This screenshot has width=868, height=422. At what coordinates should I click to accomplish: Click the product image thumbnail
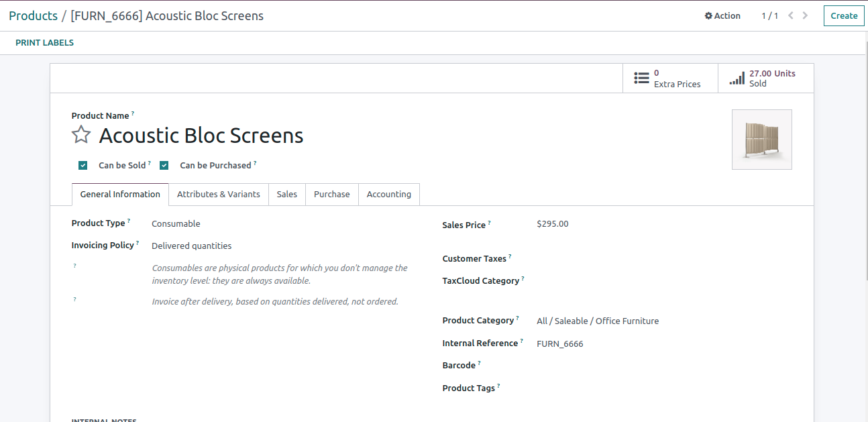[x=761, y=140]
